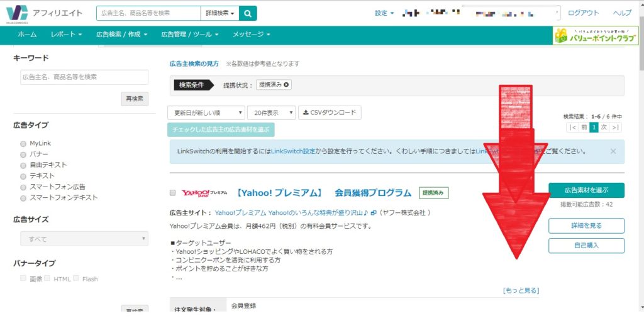The width and height of the screenshot is (644, 321).
Task: Toggle the 画像 banner type checkbox
Action: pyautogui.click(x=23, y=278)
